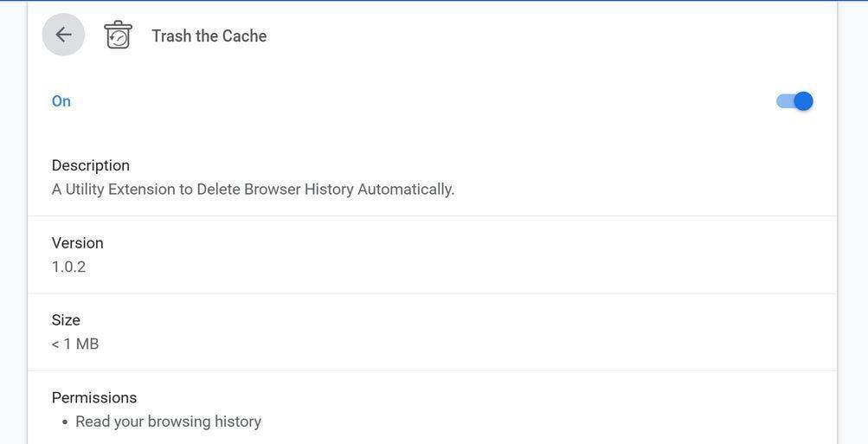Go back using the left arrow button
The height and width of the screenshot is (444, 868).
tap(63, 35)
